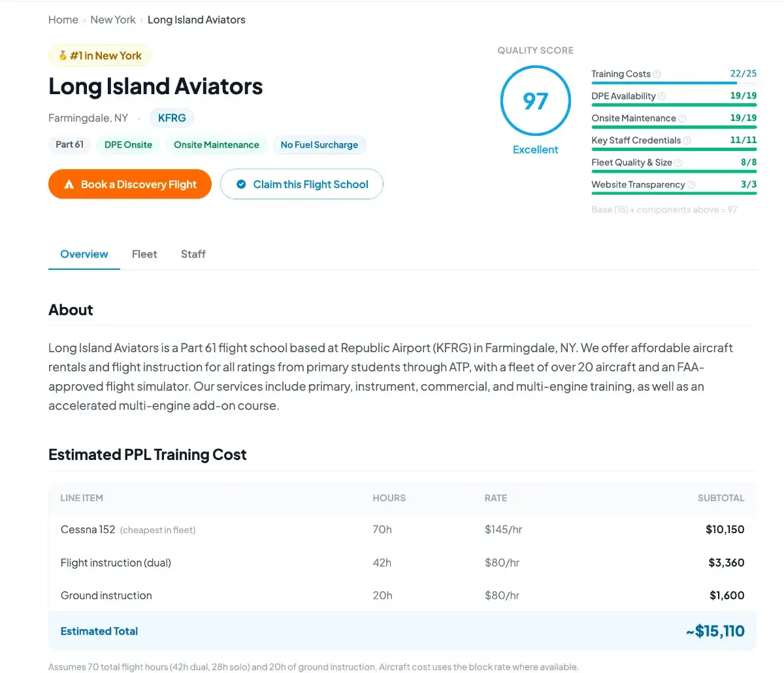
Task: Click the Long Island Aviators heading
Action: click(155, 86)
